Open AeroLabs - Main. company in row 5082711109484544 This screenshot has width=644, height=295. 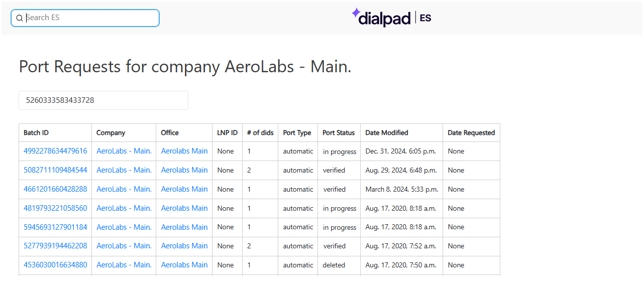pos(124,170)
